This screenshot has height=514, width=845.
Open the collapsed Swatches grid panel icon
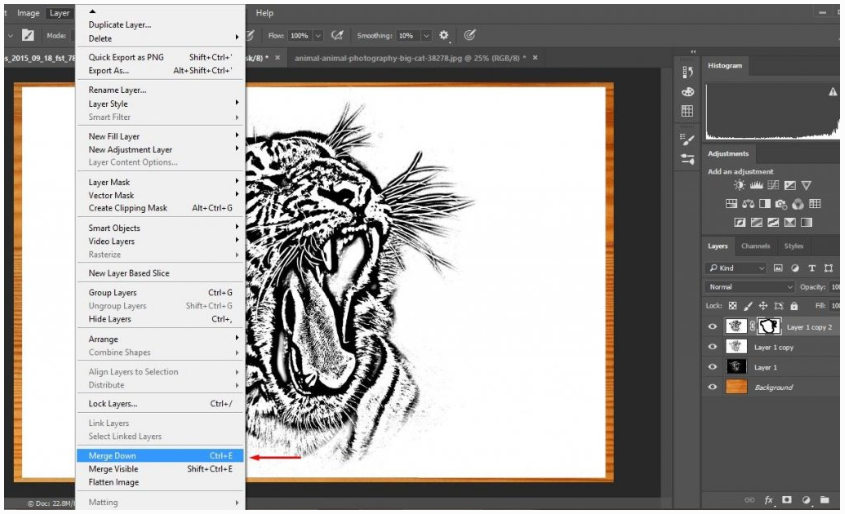(687, 111)
